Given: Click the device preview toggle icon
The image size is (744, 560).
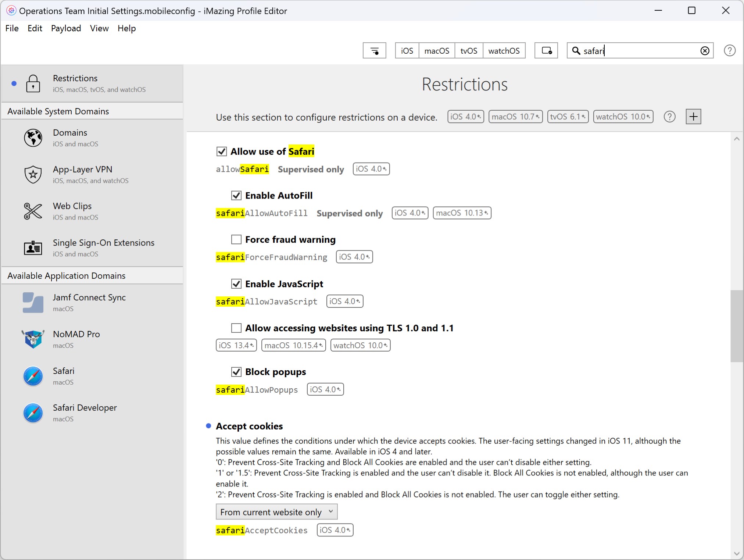Looking at the screenshot, I should click(x=546, y=51).
